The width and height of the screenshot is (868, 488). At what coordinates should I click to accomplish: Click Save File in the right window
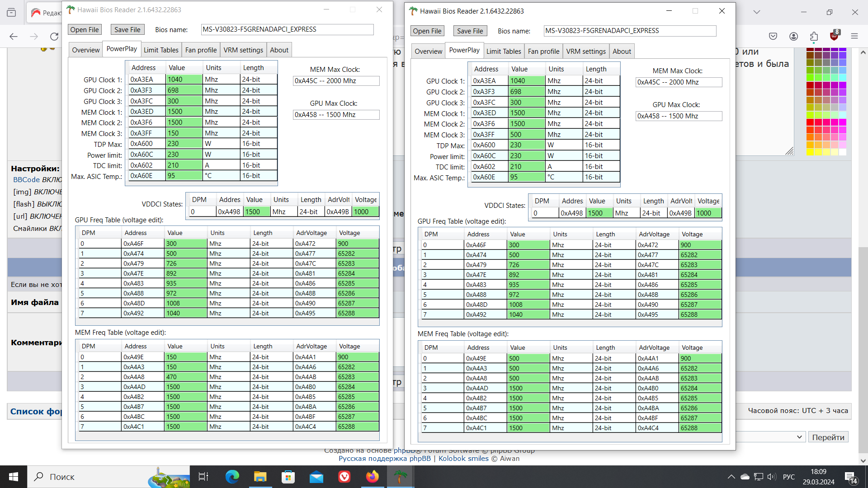[470, 31]
